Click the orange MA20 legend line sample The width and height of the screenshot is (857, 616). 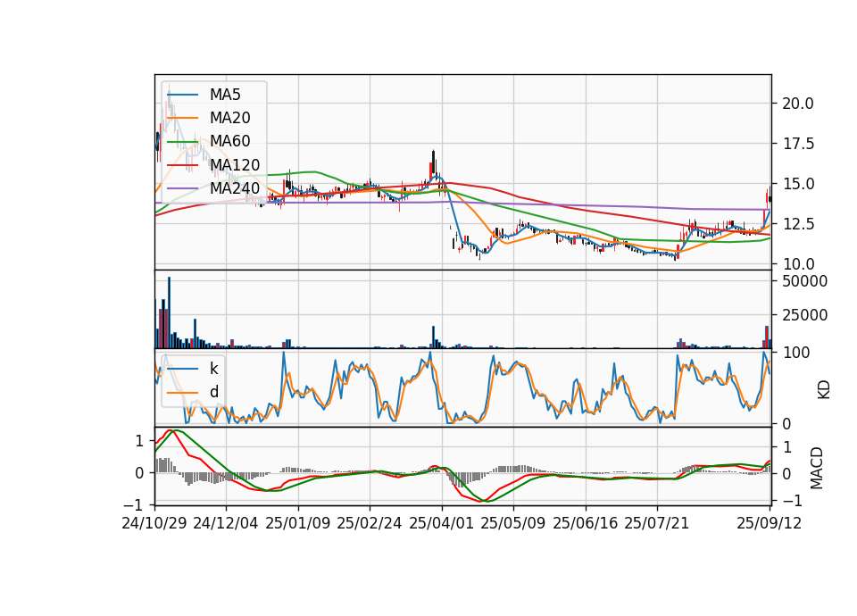click(x=182, y=119)
